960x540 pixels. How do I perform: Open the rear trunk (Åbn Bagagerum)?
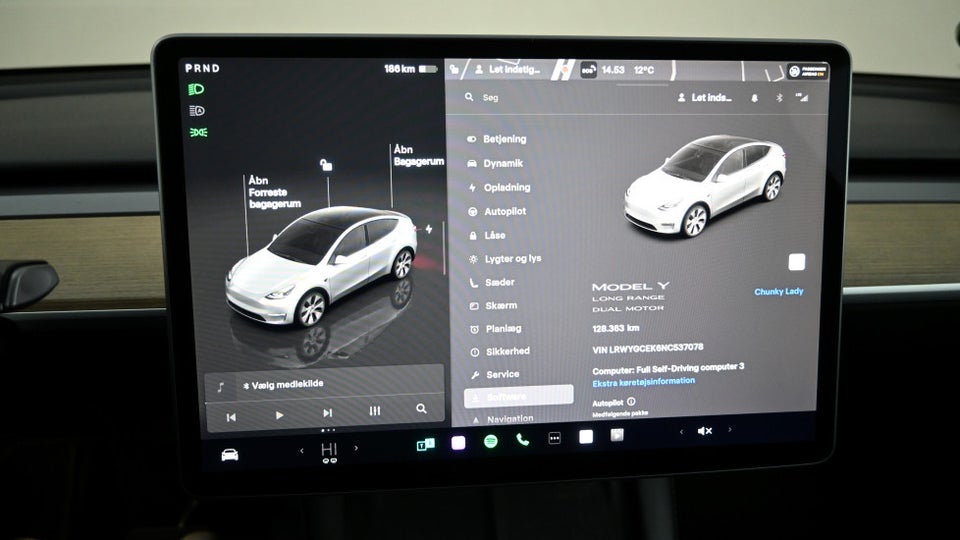pyautogui.click(x=418, y=155)
